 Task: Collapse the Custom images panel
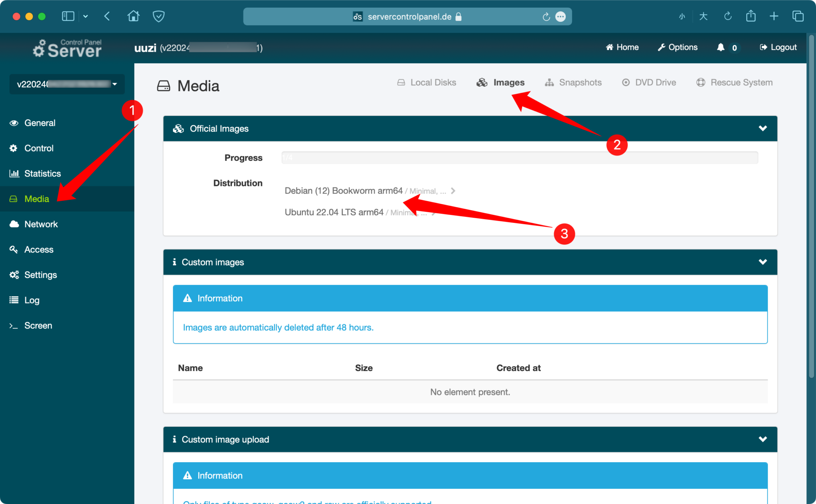pos(763,262)
